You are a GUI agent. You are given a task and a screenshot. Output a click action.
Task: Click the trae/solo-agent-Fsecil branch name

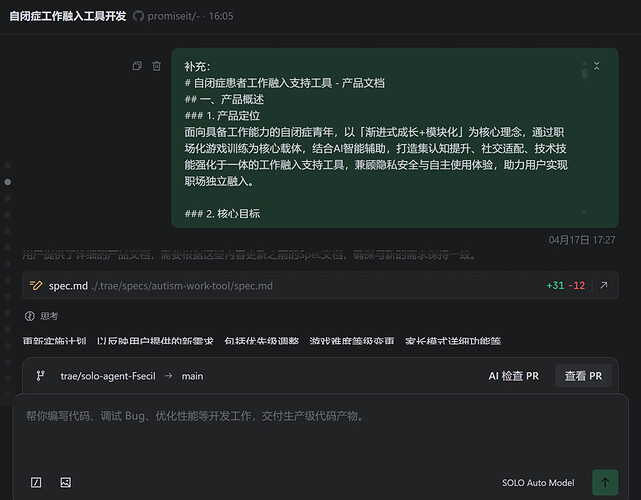coord(108,376)
